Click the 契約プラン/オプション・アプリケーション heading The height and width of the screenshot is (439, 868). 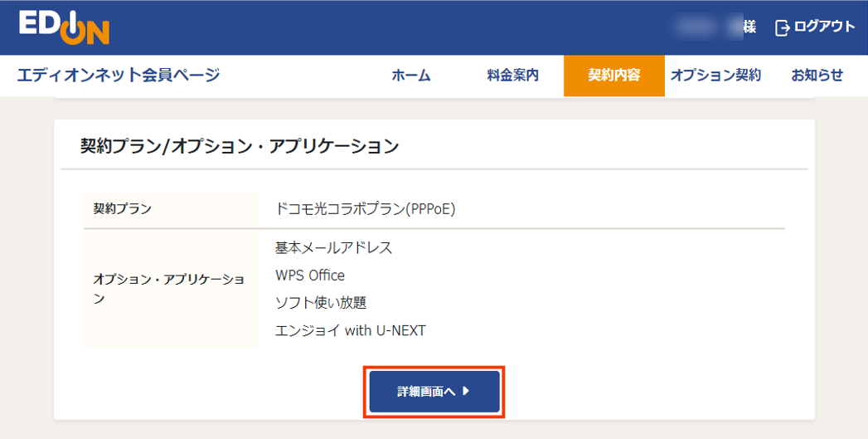coord(240,146)
